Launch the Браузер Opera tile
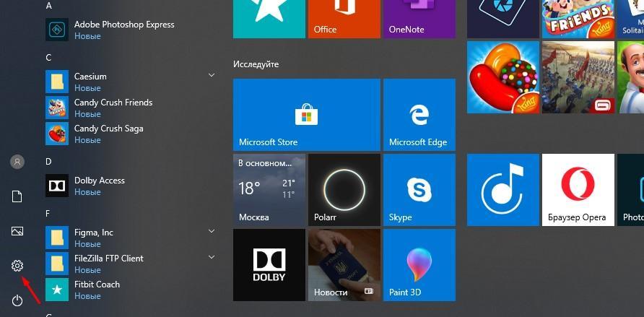Screen dimensions: 644x317 [578, 190]
